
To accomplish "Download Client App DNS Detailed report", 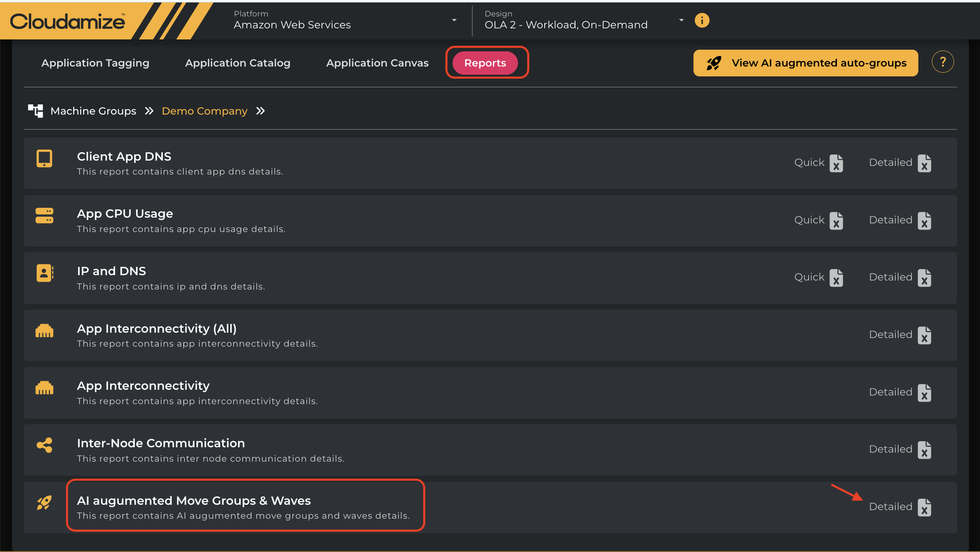I will pos(890,163).
